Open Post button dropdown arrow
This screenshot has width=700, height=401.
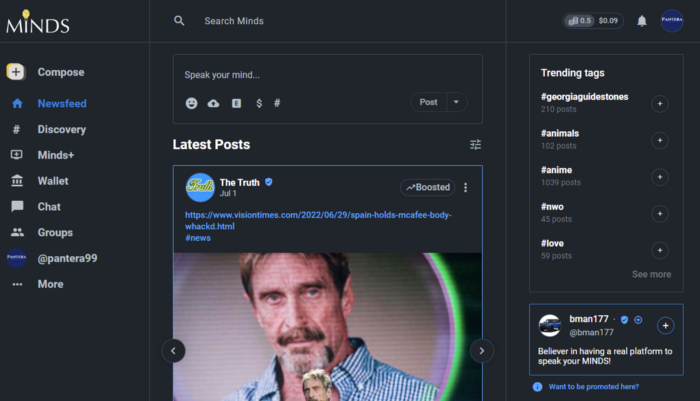tap(456, 102)
